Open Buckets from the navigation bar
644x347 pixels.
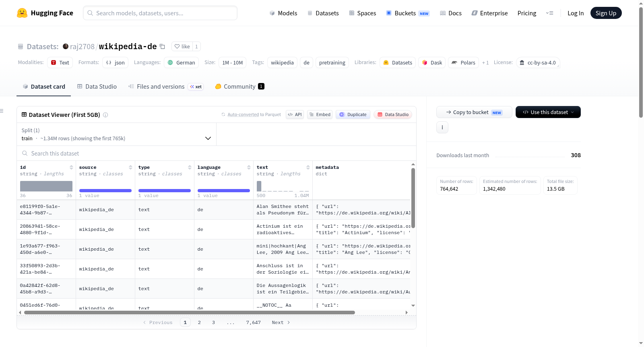coord(408,13)
